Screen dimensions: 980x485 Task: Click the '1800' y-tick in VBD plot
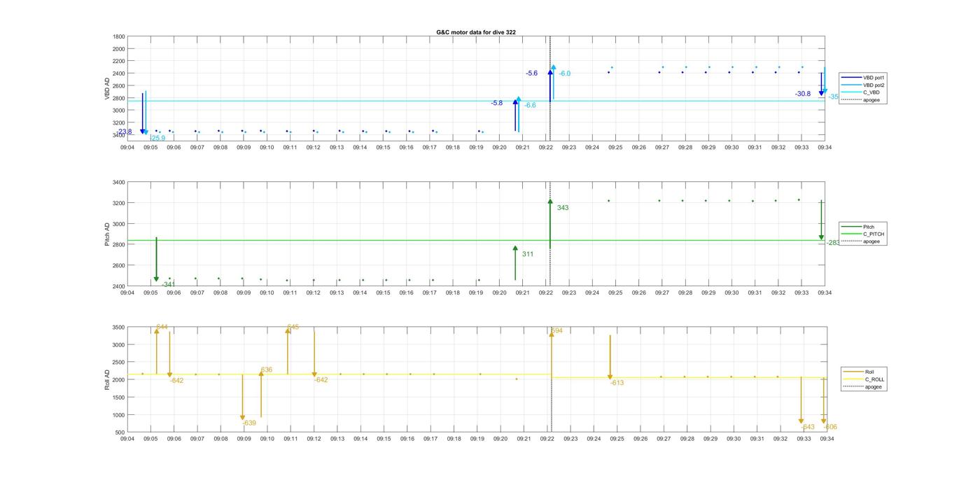click(x=119, y=36)
